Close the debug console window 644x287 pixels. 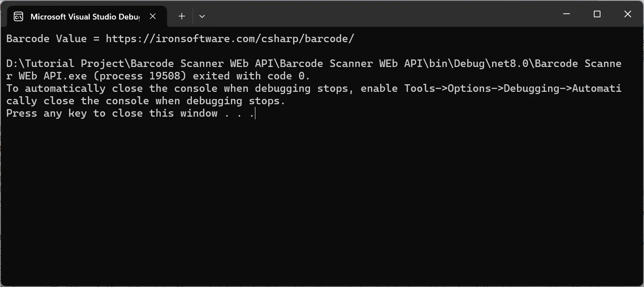coord(628,14)
